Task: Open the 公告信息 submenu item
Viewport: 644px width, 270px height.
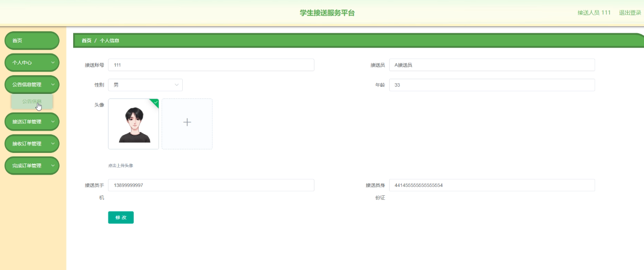Action: click(x=32, y=101)
